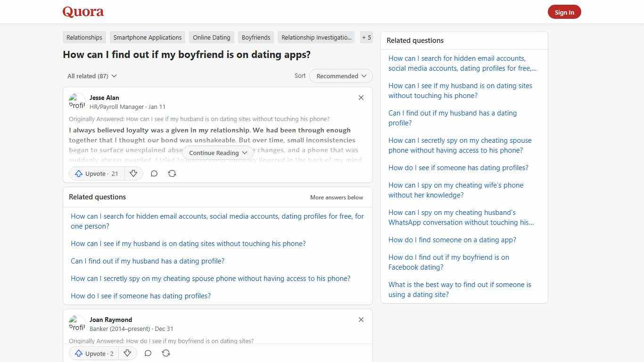Open comments on Joan Raymond's answer
The width and height of the screenshot is (644, 362).
148,353
